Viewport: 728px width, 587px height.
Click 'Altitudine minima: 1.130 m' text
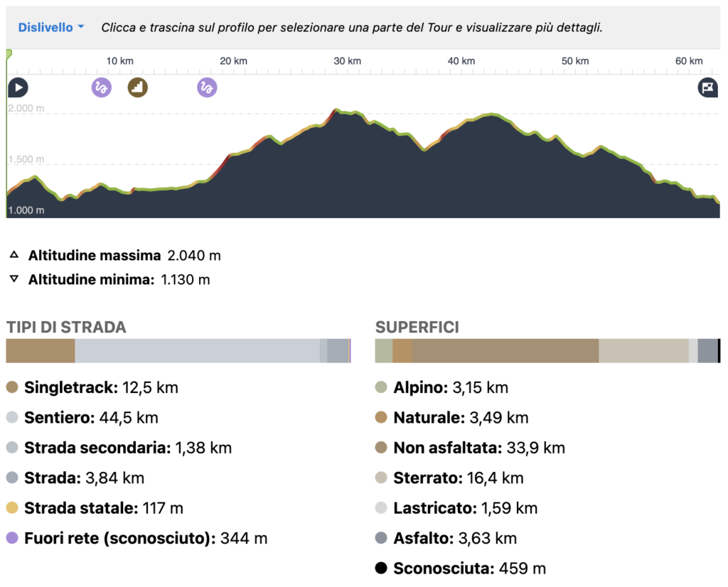(119, 279)
